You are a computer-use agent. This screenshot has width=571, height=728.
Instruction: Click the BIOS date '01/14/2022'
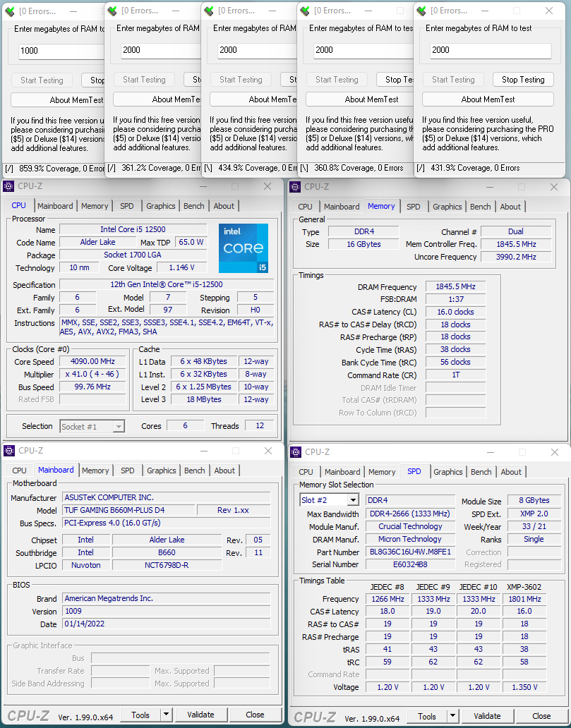[x=167, y=624]
